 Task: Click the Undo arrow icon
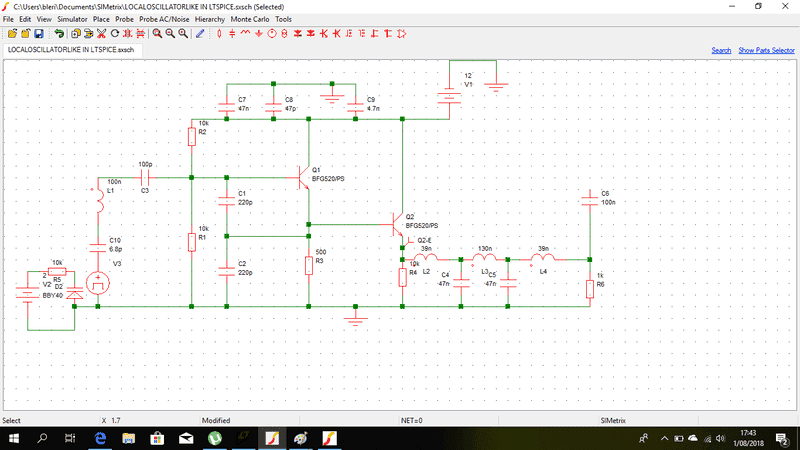click(59, 33)
